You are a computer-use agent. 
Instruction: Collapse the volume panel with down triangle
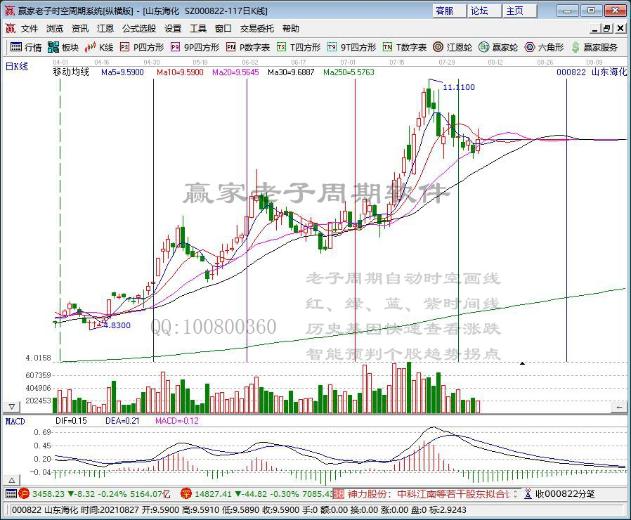[12, 407]
